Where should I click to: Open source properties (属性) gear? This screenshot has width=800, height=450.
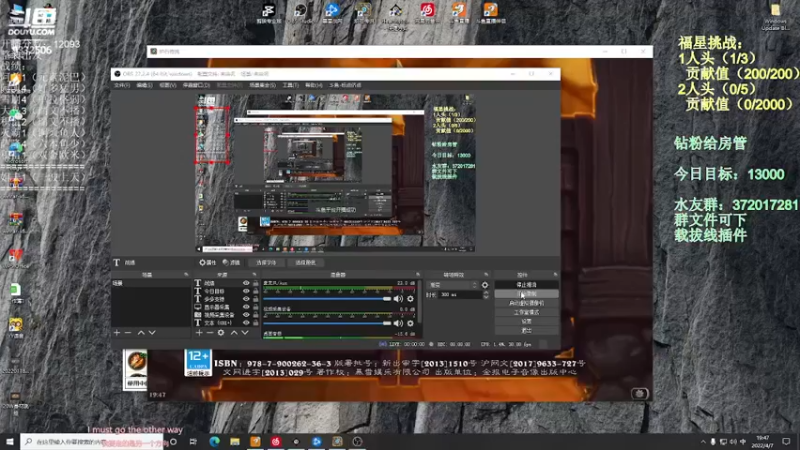pyautogui.click(x=208, y=262)
